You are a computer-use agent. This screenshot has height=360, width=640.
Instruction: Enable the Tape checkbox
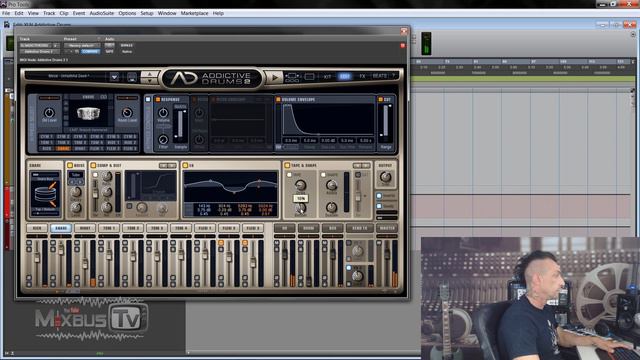coord(289,175)
